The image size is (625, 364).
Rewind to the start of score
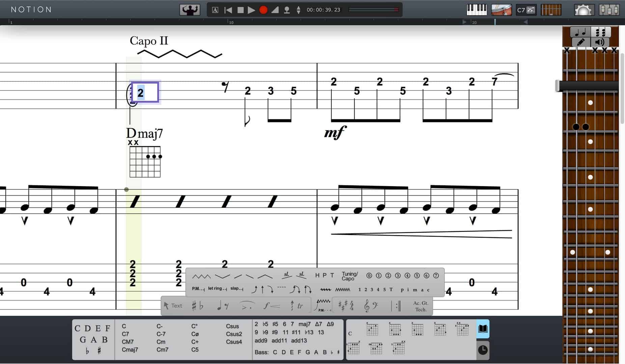tap(228, 10)
